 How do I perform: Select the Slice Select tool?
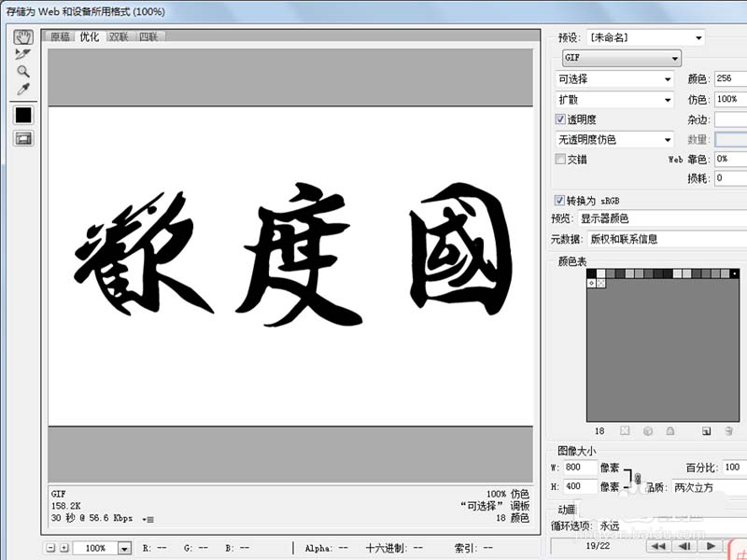(x=22, y=54)
